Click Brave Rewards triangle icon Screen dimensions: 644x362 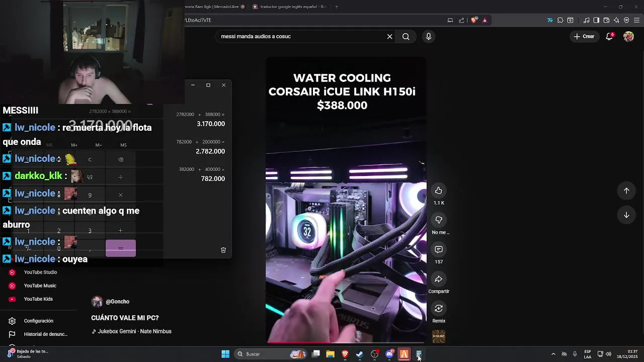coord(485,20)
